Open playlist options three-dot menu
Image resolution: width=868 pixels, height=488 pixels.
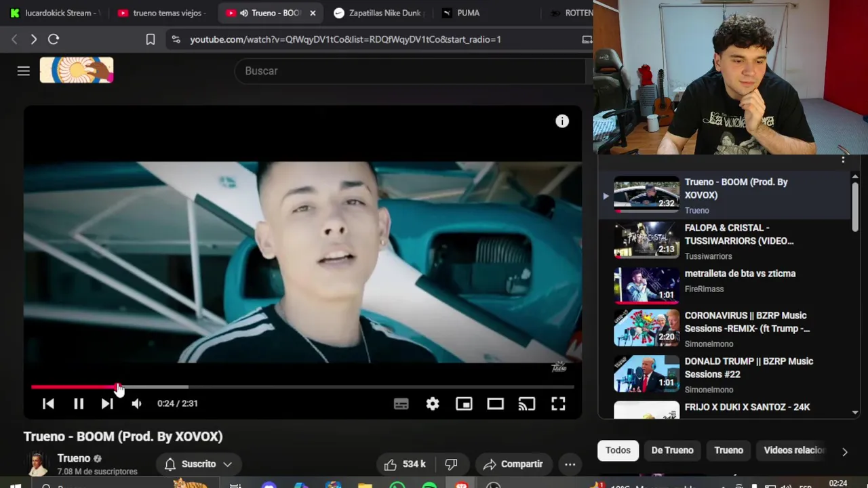(843, 159)
